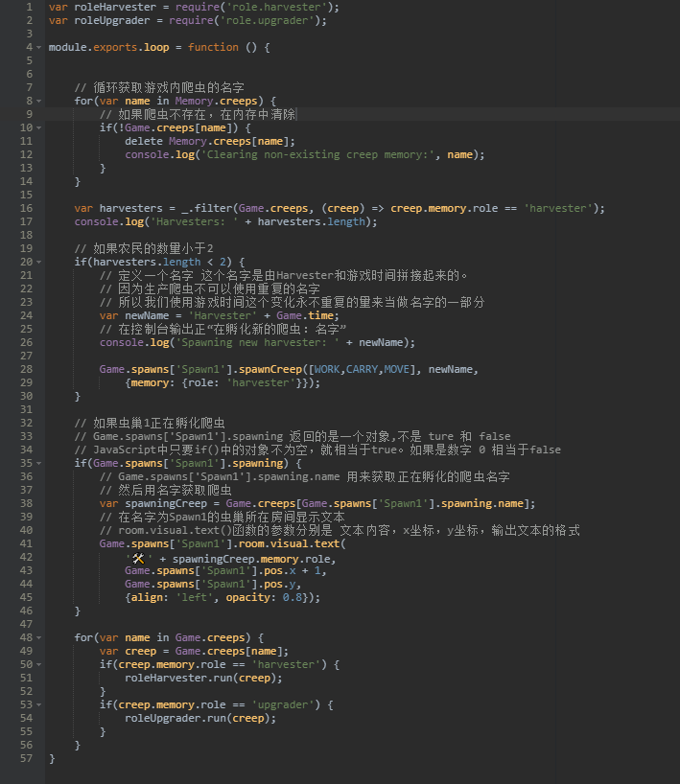The image size is (680, 784).
Task: Collapse the Game.creeps for-loop at line 48
Action: pyautogui.click(x=39, y=638)
